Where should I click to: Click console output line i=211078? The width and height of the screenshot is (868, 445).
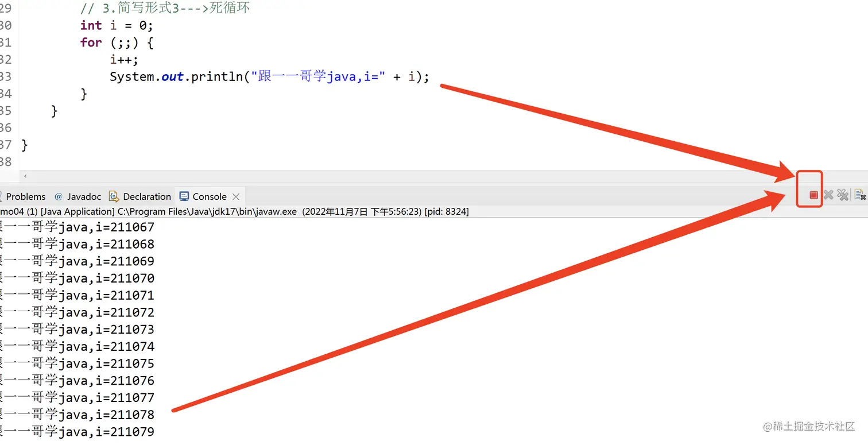(77, 415)
